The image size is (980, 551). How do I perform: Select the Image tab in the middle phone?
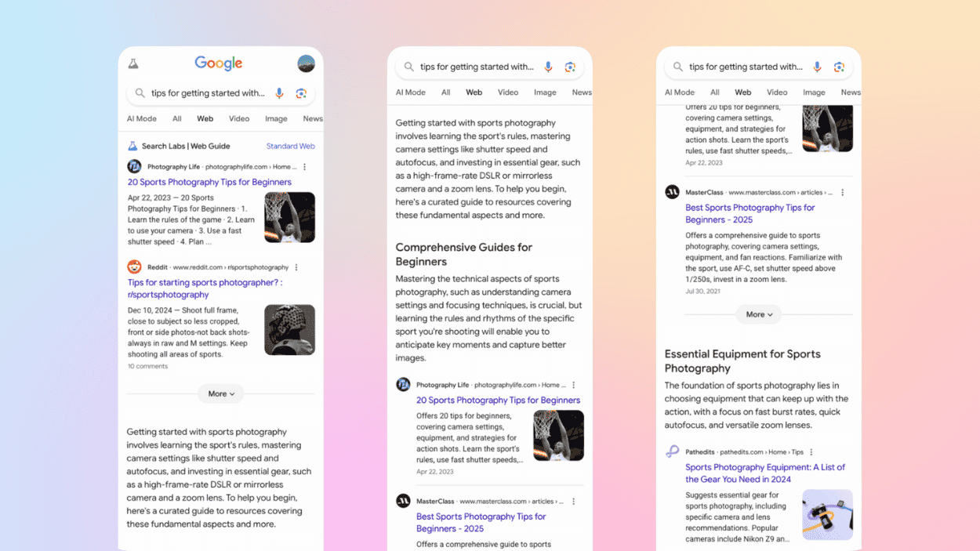pos(545,92)
